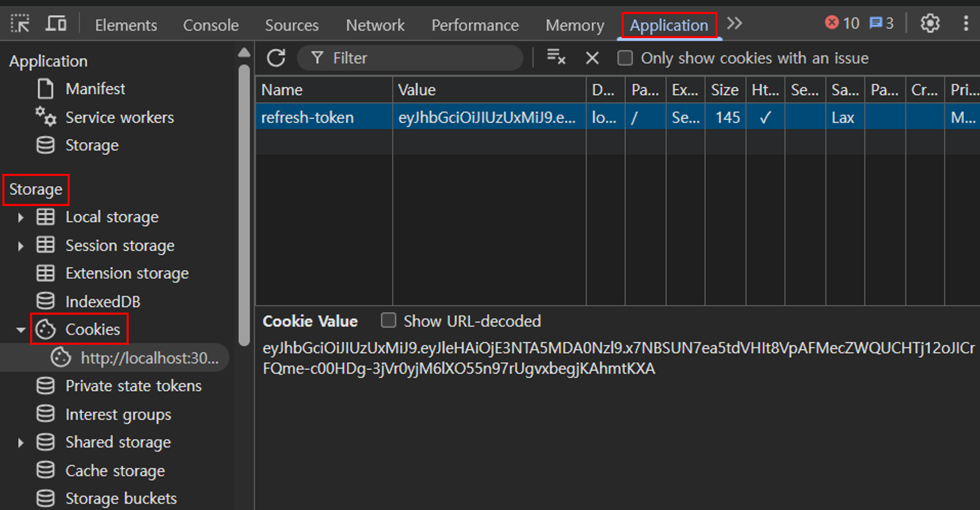Check the Show URL-decoded checkbox

click(x=388, y=321)
